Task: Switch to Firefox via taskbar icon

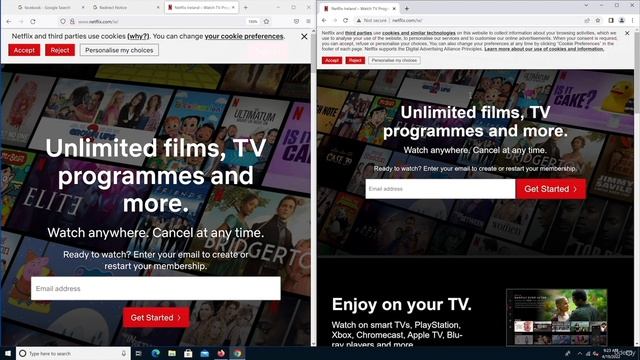Action: tap(221, 353)
